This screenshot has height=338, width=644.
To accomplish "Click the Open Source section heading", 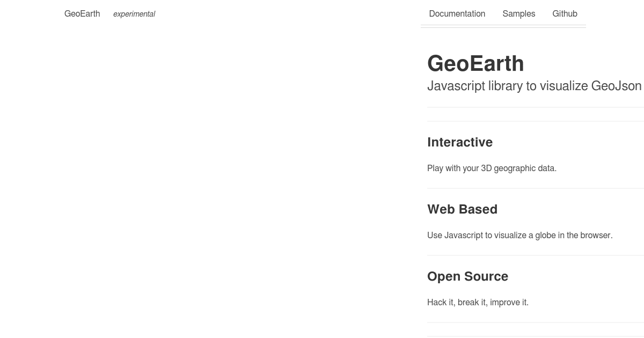I will [467, 276].
